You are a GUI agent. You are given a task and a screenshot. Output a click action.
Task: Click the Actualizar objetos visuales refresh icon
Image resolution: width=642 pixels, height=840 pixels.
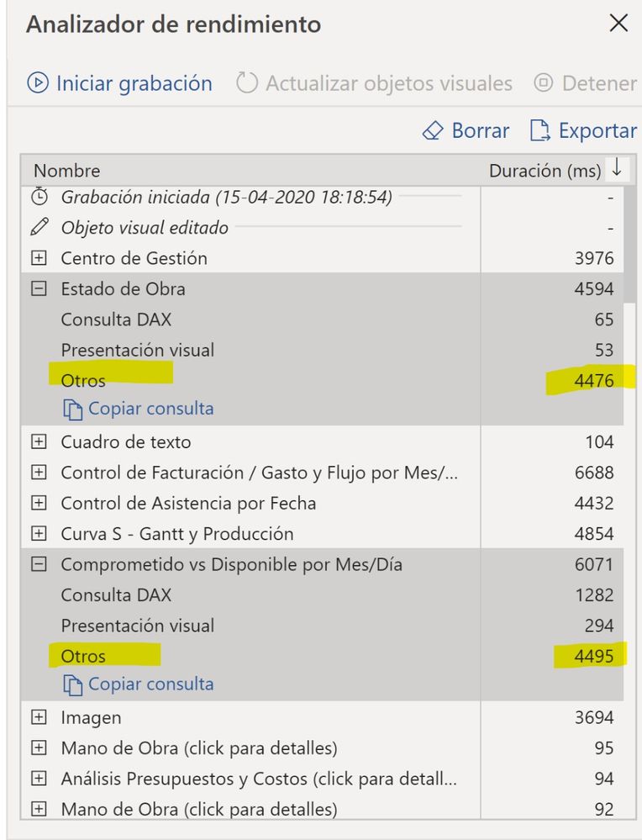(x=247, y=83)
